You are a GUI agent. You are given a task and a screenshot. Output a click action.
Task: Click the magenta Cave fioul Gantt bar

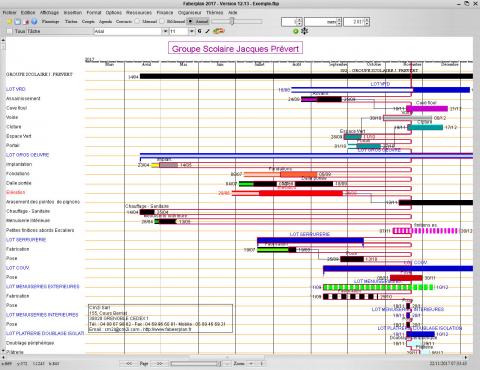click(427, 109)
